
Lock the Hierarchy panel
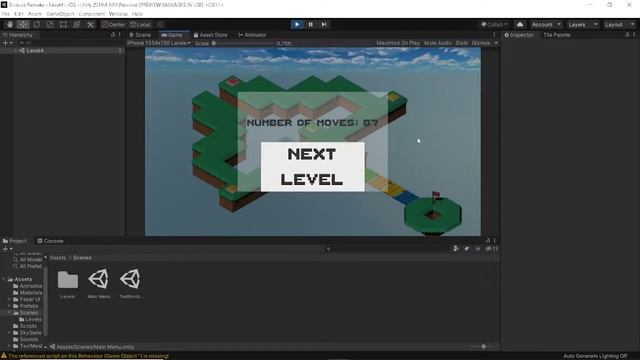(x=113, y=35)
